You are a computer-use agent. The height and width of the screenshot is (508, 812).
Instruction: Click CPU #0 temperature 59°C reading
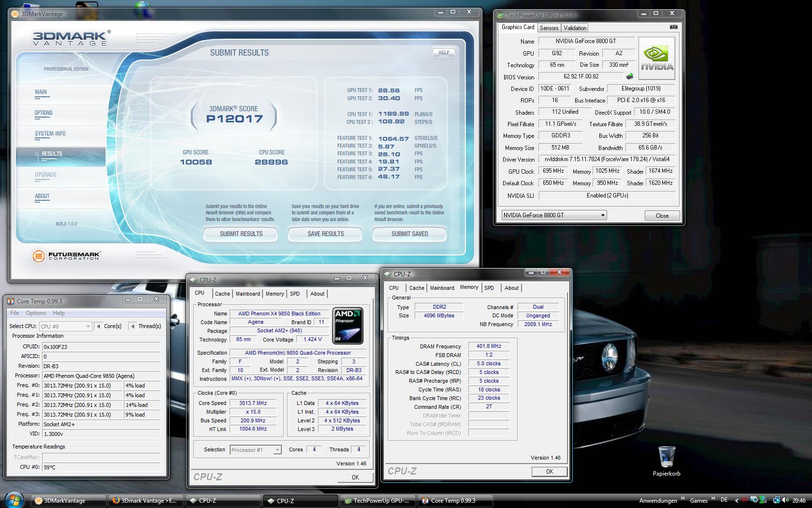(101, 467)
